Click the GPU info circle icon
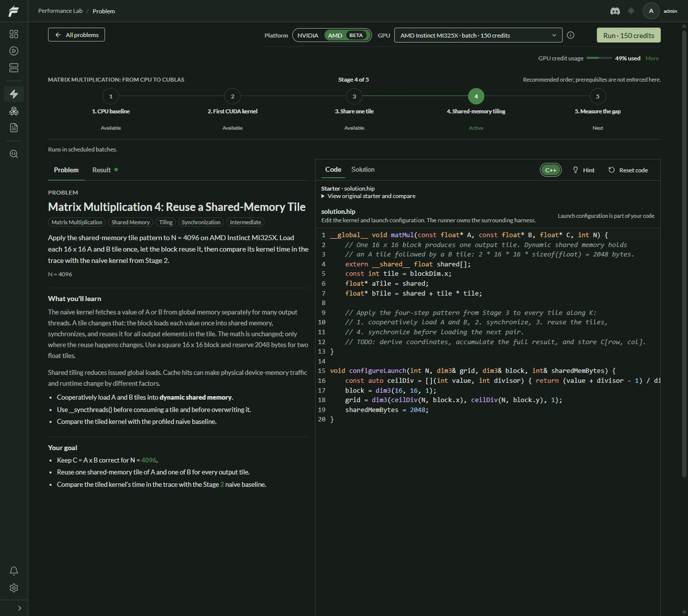688x616 pixels. pos(571,35)
